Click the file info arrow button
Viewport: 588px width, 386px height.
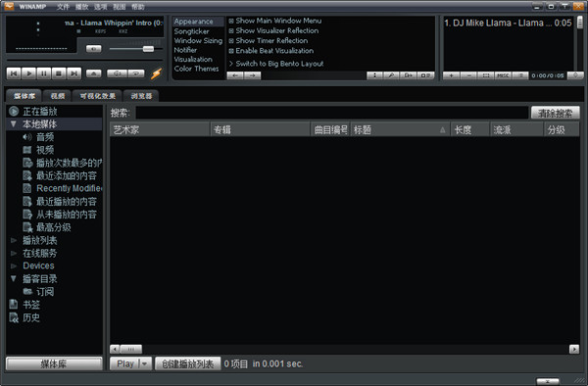[408, 75]
